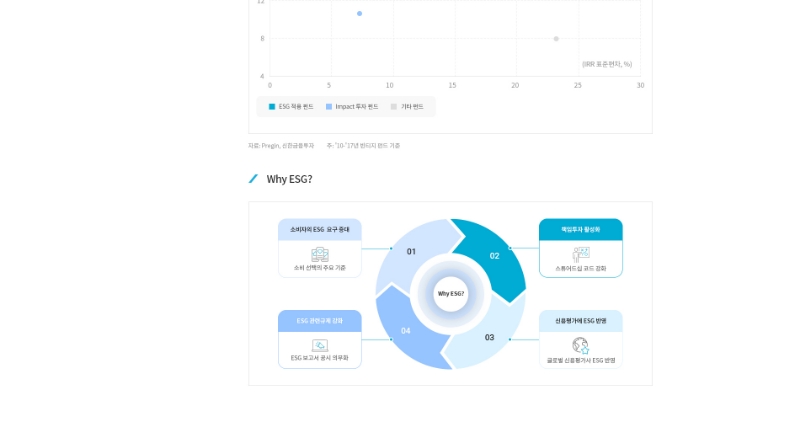The image size is (800, 448).
Task: Click the x-axis value 15
Action: tap(453, 85)
